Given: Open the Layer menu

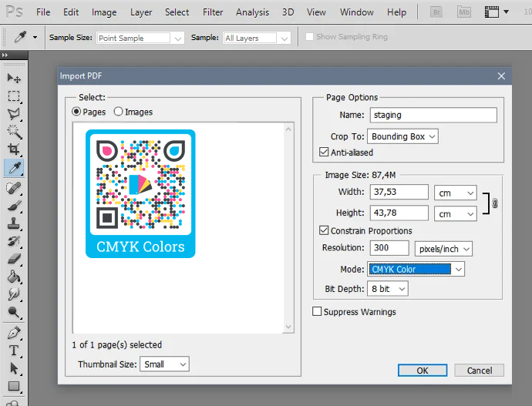Looking at the screenshot, I should point(141,12).
